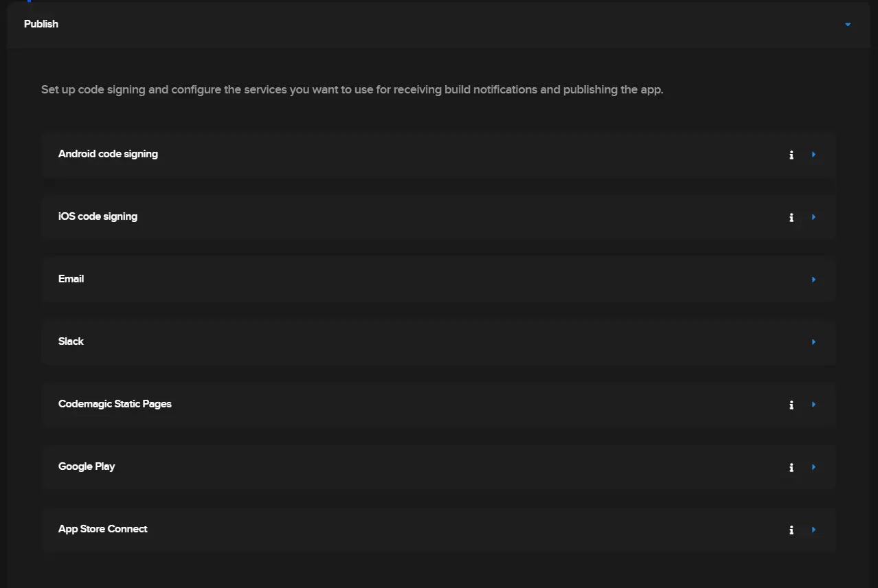Expand App Store Connect arrow
The height and width of the screenshot is (588, 878).
[x=813, y=530]
